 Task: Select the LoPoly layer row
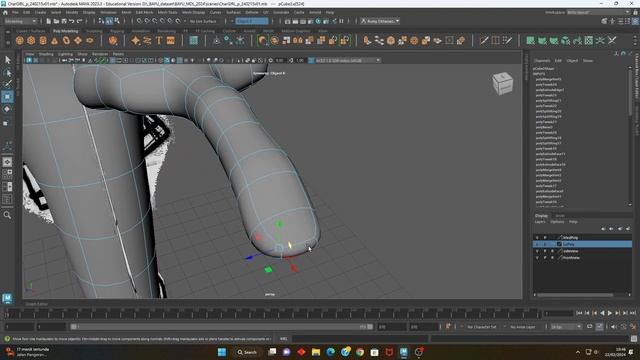[x=582, y=244]
